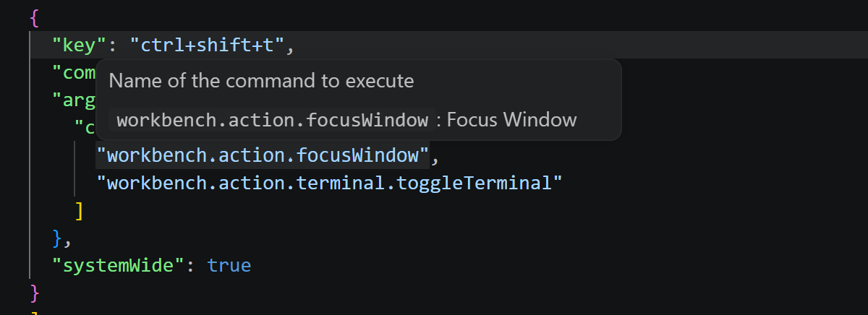Click the colon after the "systemWide" key

(x=190, y=265)
